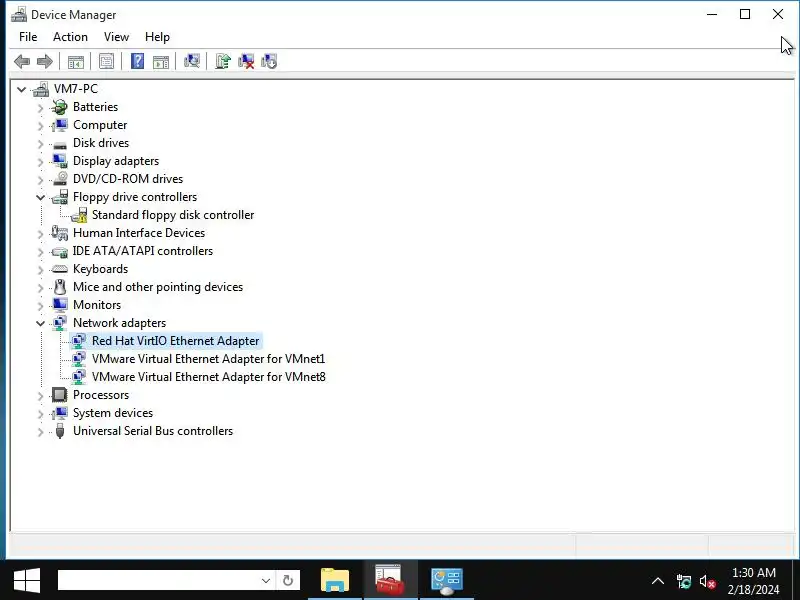Click the Batteries category icon
Viewport: 800px width, 600px height.
60,107
